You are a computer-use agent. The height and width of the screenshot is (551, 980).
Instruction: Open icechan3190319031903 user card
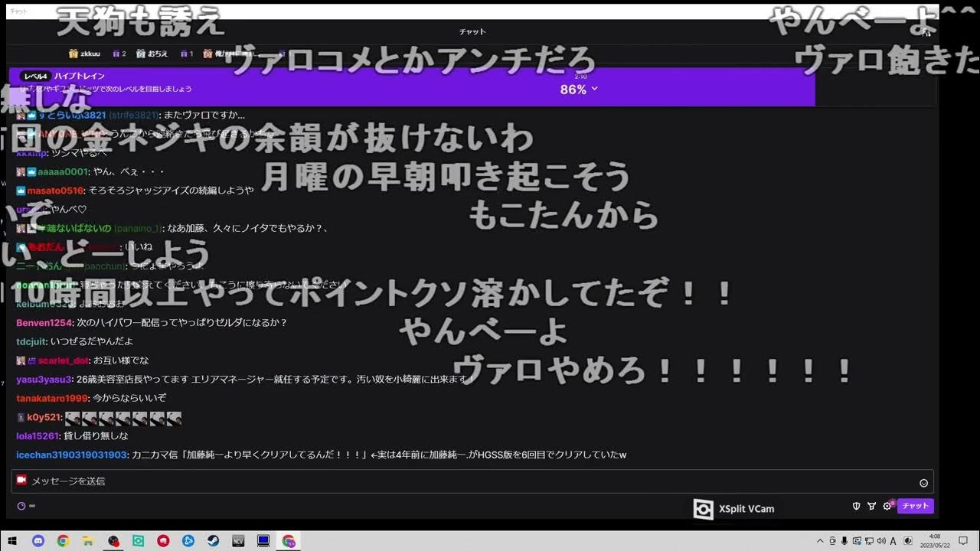[71, 455]
